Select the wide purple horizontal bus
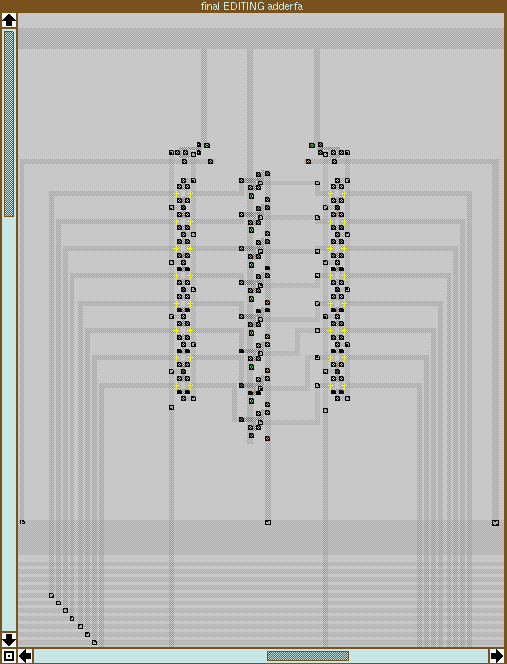The image size is (507, 664). point(261,537)
